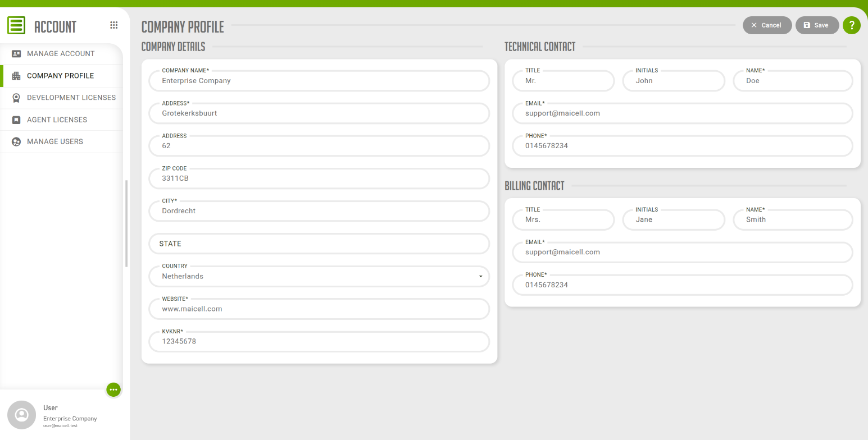This screenshot has height=440, width=868.
Task: Click the user avatar icon
Action: pyautogui.click(x=22, y=415)
